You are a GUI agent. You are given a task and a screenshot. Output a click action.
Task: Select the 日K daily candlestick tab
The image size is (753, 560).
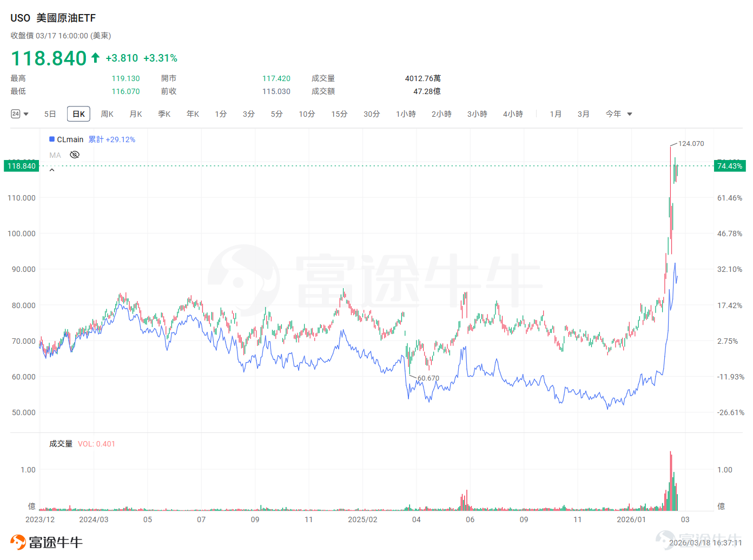pyautogui.click(x=78, y=114)
